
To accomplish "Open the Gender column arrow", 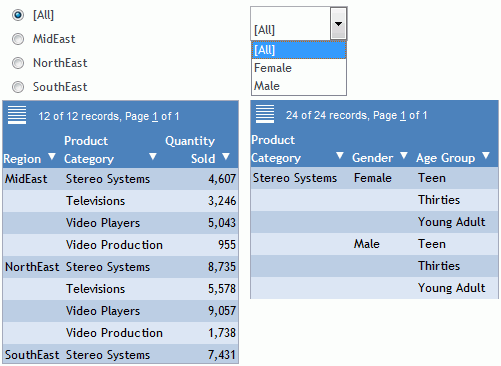I will [x=404, y=155].
